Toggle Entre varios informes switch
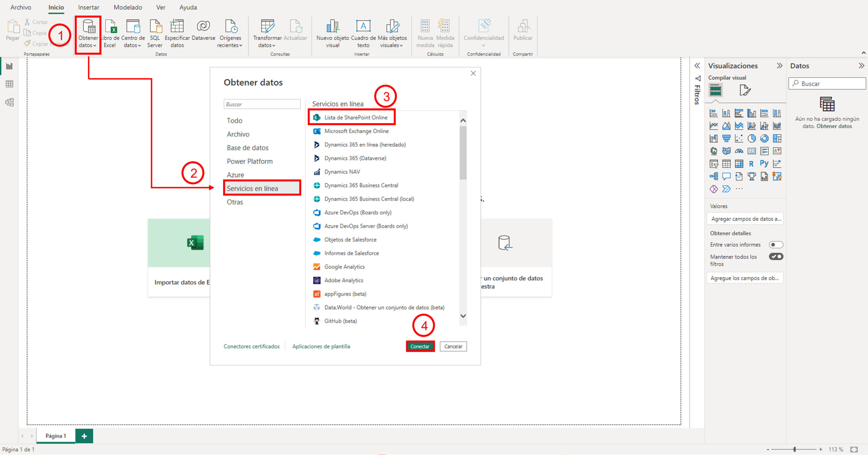This screenshot has width=868, height=455. [776, 245]
